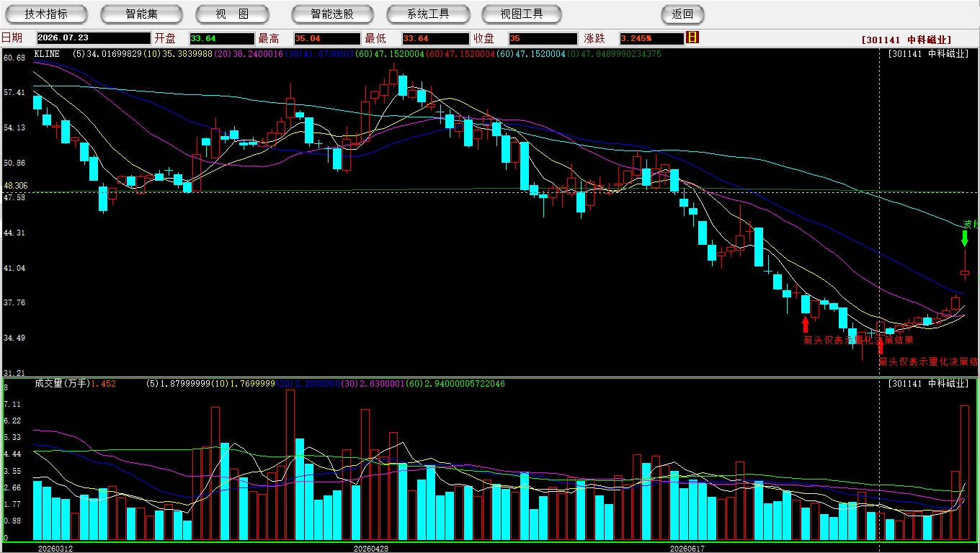The image size is (980, 553).
Task: Click the orange 日 period icon
Action: click(x=692, y=37)
